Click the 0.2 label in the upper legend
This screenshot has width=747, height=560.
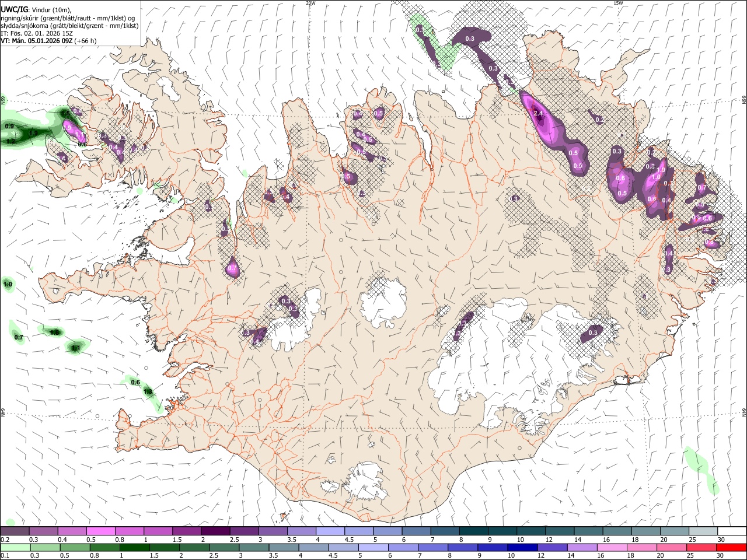click(5, 540)
